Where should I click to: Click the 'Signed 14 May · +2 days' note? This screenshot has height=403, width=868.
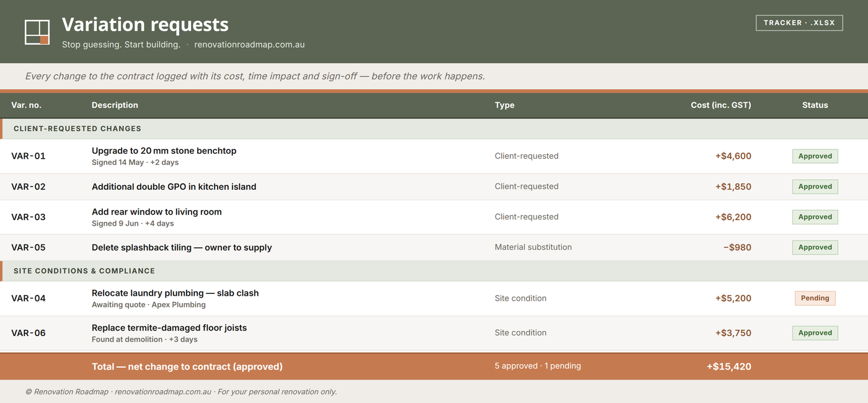(x=135, y=162)
